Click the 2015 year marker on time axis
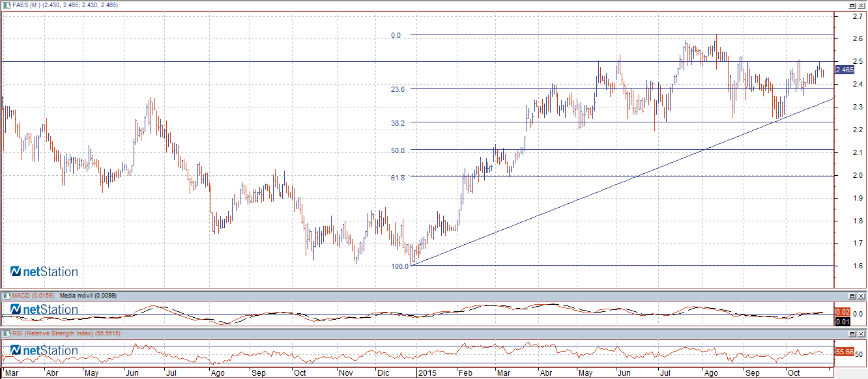This screenshot has height=379, width=868. tap(427, 373)
